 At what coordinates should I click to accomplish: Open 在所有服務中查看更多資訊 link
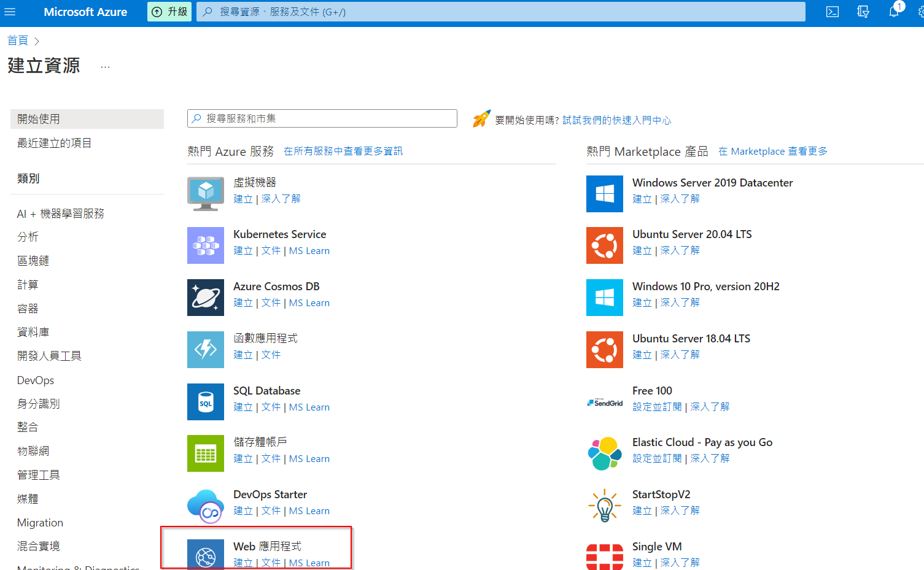click(343, 151)
